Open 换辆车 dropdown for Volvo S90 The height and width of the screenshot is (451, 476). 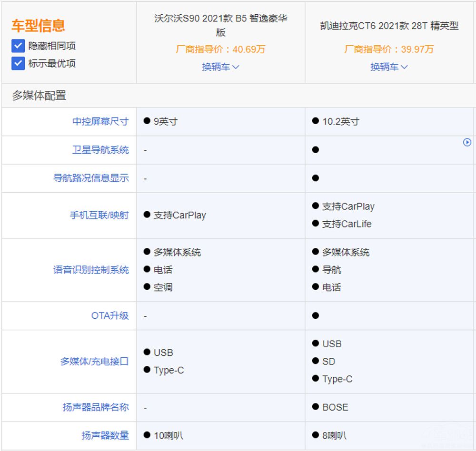coord(220,67)
